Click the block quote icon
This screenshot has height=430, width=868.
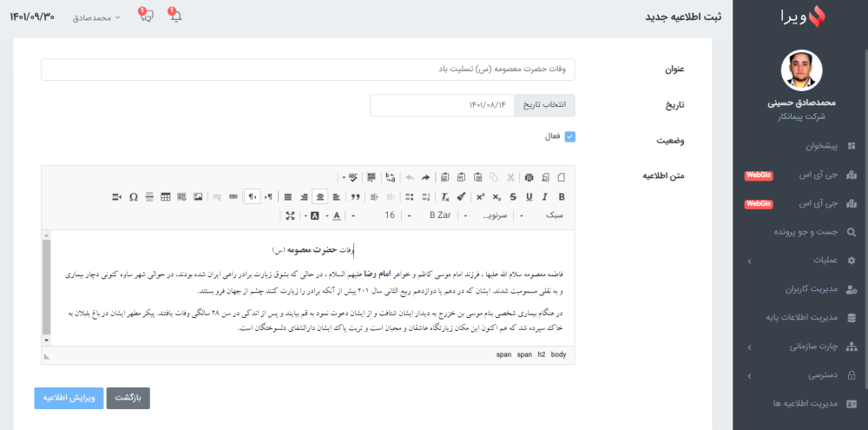pyautogui.click(x=355, y=196)
